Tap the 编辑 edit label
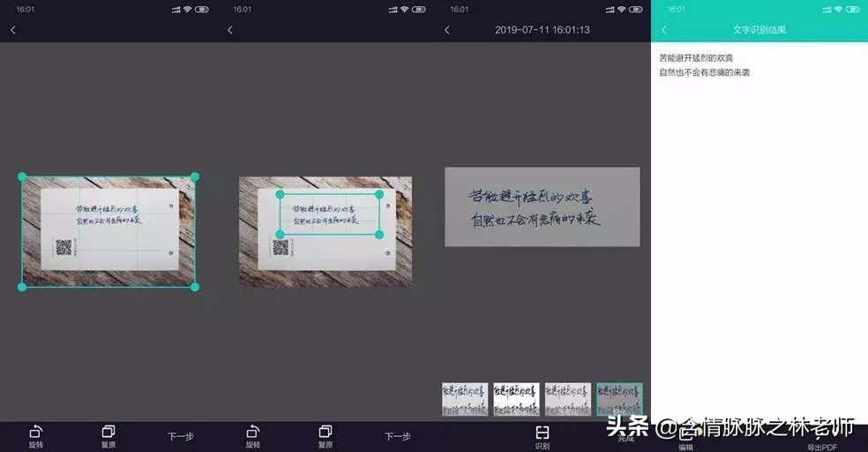Screen dimensions: 868x452 pos(686,447)
